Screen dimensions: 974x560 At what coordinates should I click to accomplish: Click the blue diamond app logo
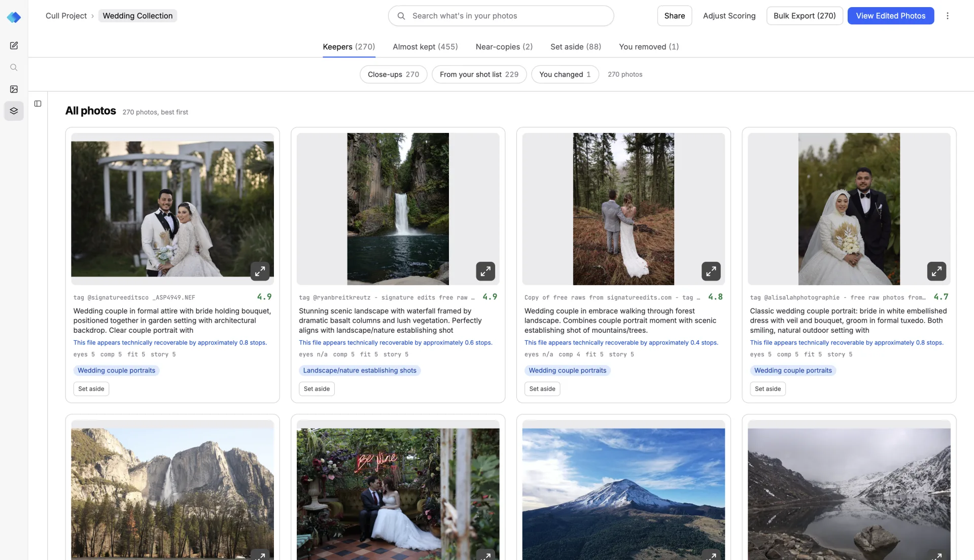[14, 17]
